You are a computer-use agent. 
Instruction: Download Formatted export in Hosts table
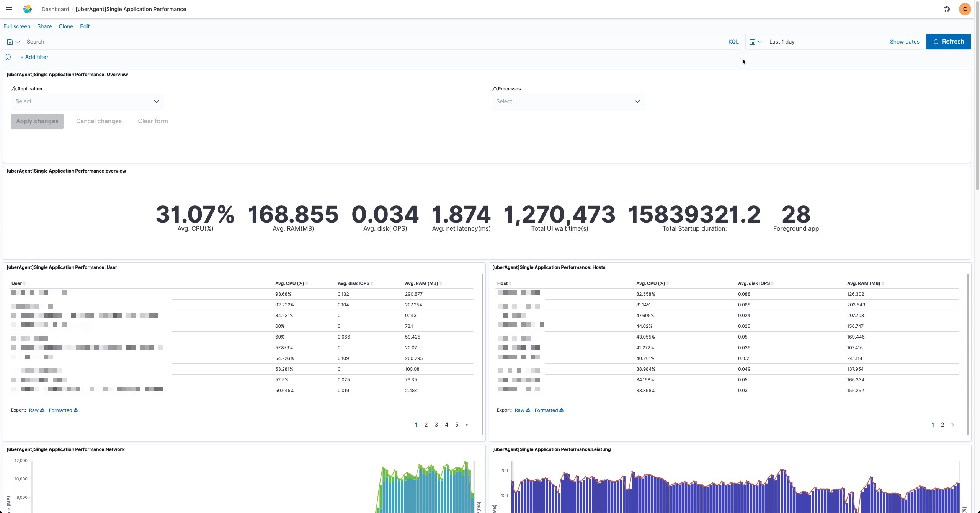coord(549,410)
